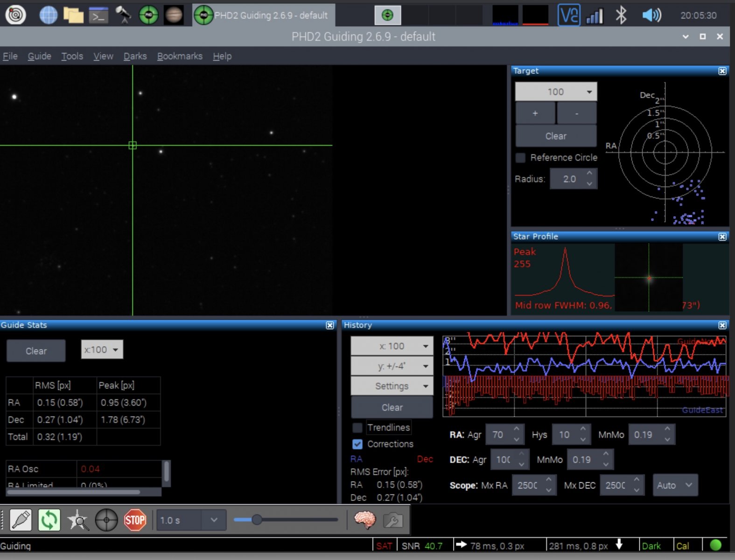735x560 pixels.
Task: Increase the Mx RA value
Action: pyautogui.click(x=549, y=480)
